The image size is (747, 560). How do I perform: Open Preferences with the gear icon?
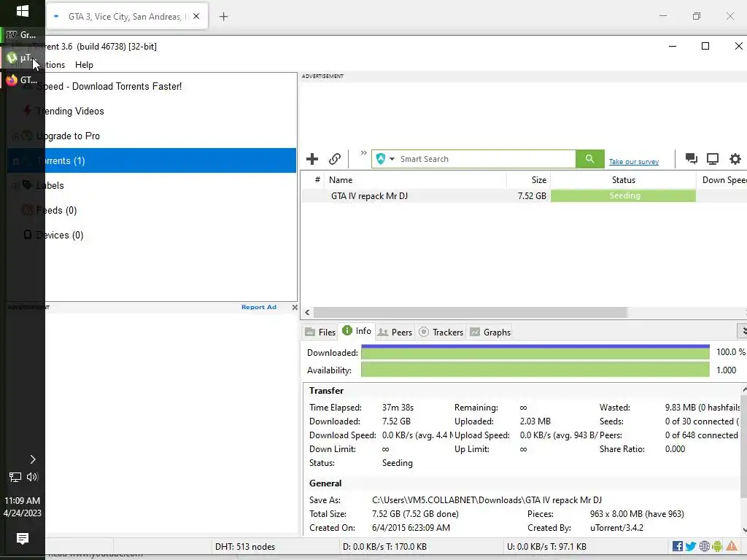click(735, 159)
